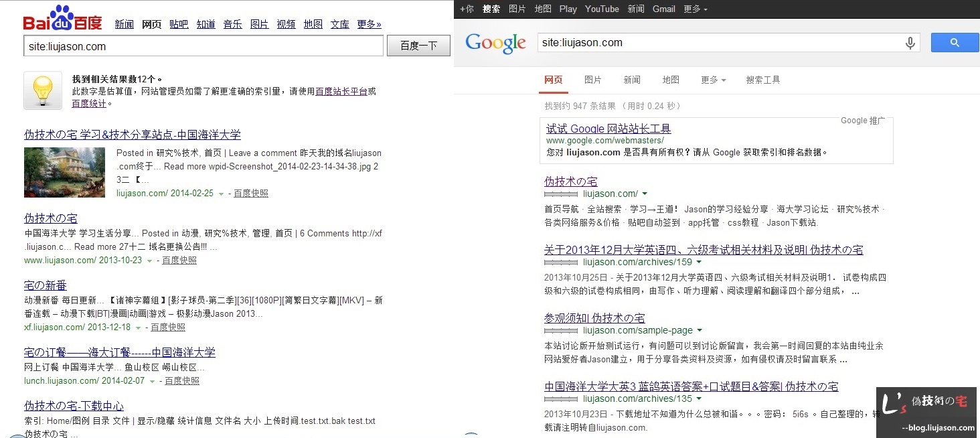Open 图片 in Baidu's navigation

pos(260,24)
